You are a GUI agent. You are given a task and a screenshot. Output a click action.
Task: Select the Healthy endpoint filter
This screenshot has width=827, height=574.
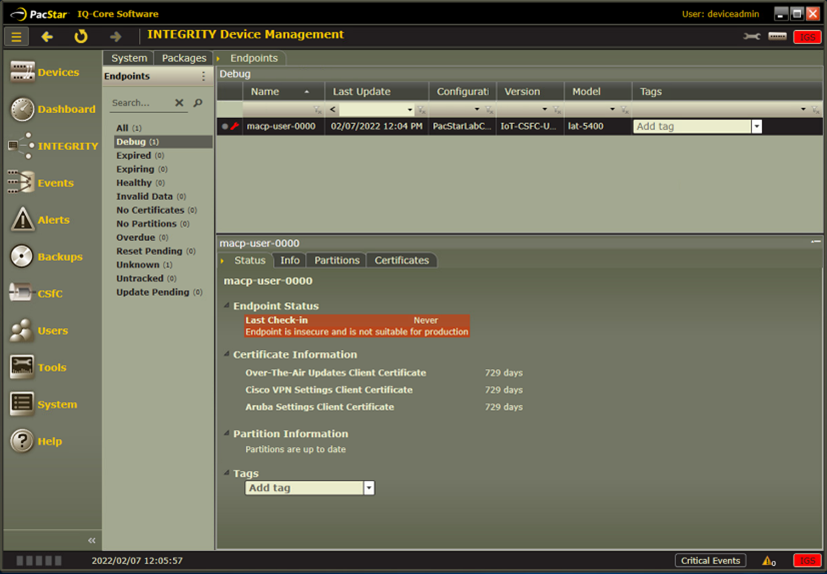(134, 183)
